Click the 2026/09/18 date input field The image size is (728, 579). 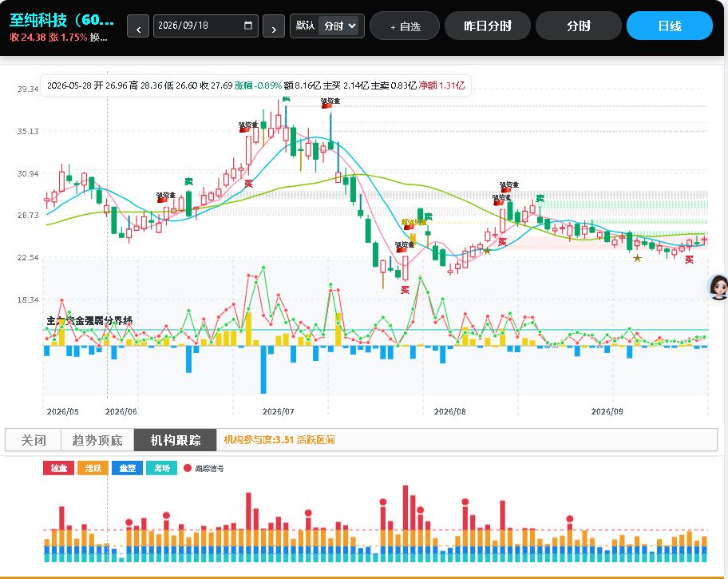pyautogui.click(x=206, y=26)
